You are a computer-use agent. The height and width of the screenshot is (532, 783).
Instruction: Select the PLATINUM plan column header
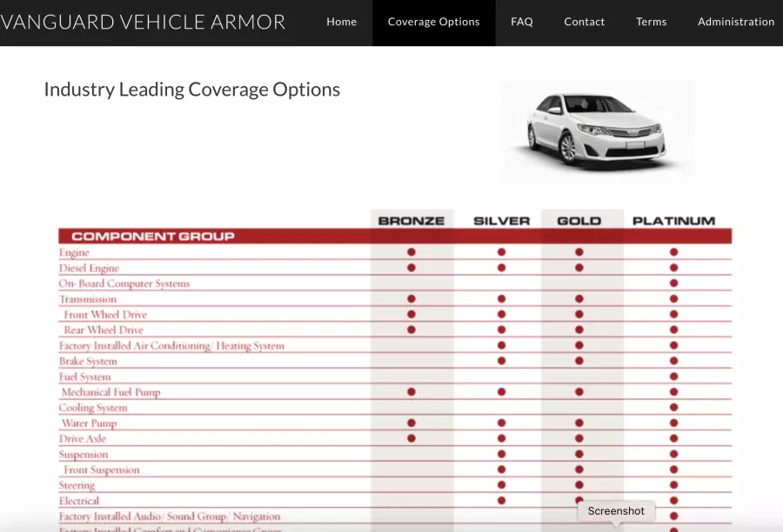(673, 221)
